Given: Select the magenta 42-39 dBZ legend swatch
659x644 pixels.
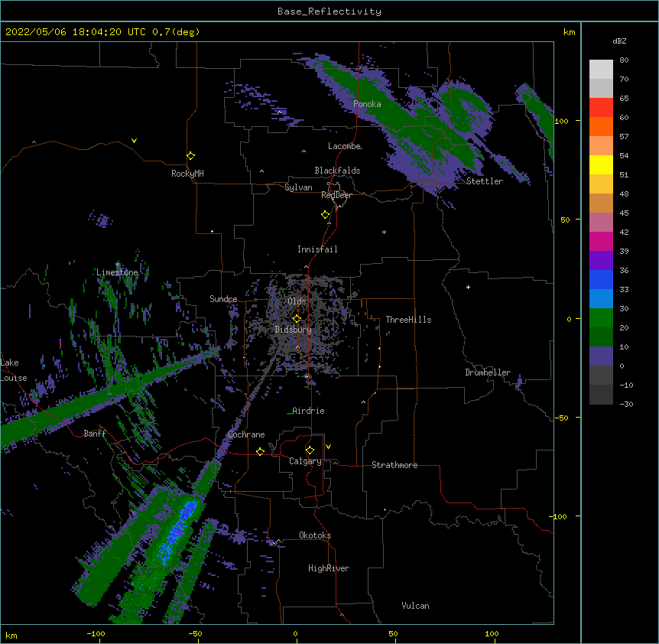Looking at the screenshot, I should 601,241.
